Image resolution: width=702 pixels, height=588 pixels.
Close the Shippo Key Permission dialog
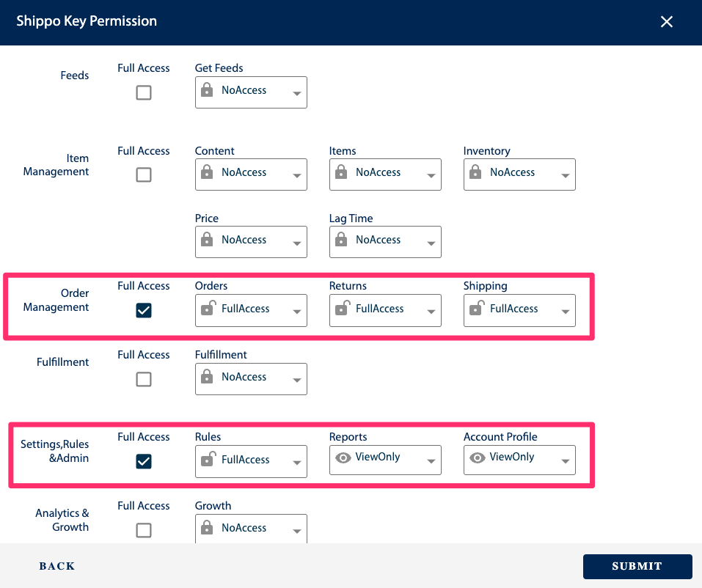[x=666, y=22]
